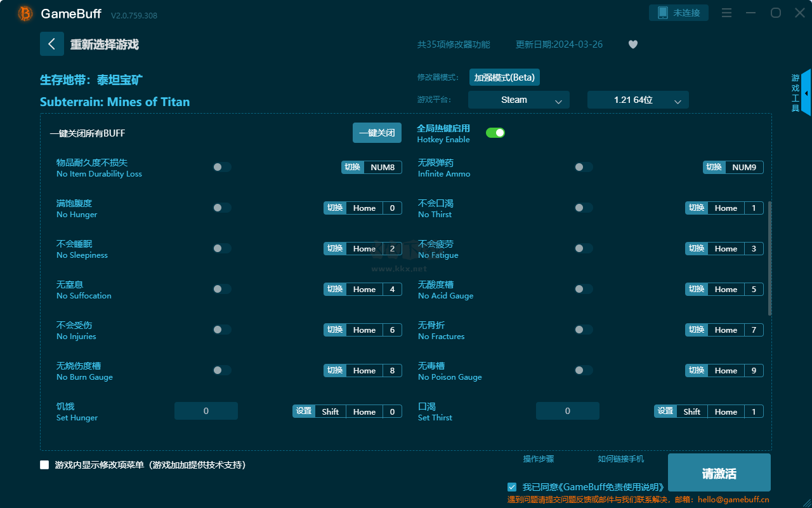
Task: Click the 一键关闭 button
Action: pos(377,133)
